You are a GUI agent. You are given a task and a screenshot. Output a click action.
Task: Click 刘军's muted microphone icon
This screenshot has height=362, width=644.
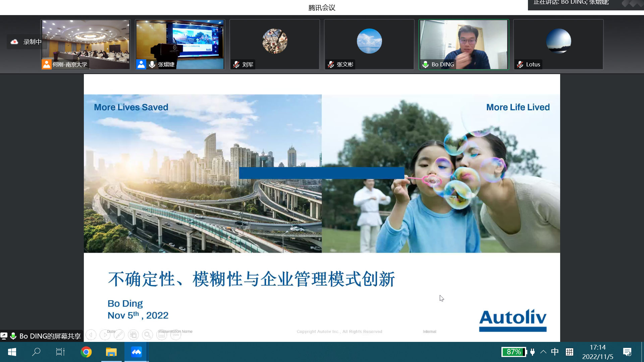click(x=236, y=64)
